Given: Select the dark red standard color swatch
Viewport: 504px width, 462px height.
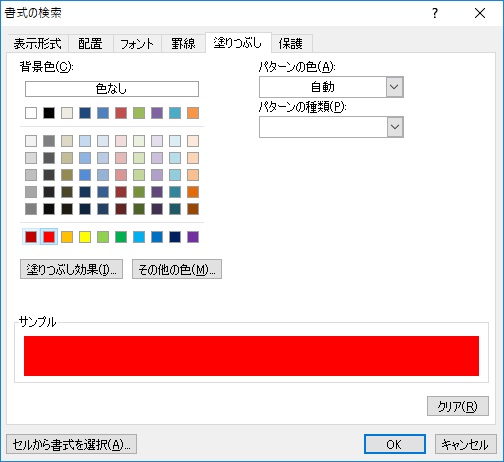Looking at the screenshot, I should [31, 237].
